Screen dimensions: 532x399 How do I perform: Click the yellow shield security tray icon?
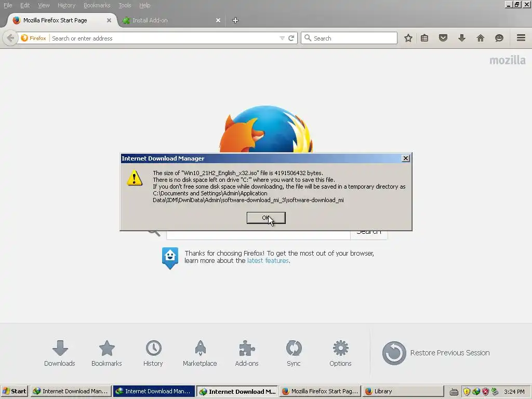point(467,392)
